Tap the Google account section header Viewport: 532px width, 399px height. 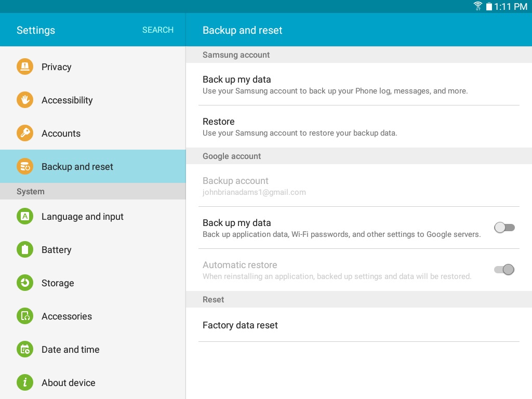[359, 156]
